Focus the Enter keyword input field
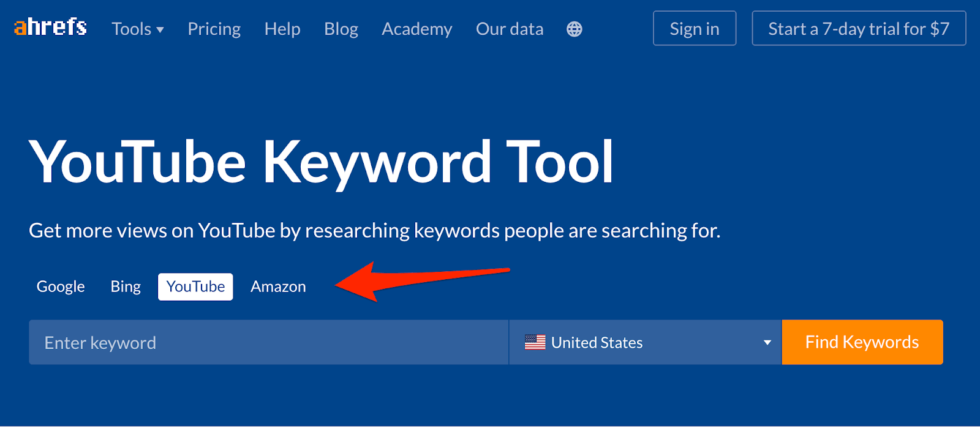 pos(269,342)
